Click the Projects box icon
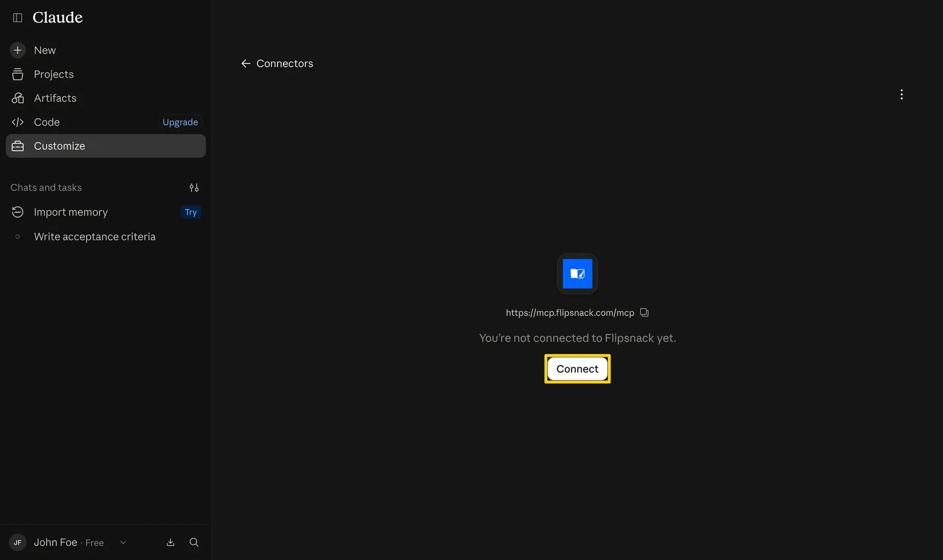This screenshot has width=943, height=560. tap(17, 74)
